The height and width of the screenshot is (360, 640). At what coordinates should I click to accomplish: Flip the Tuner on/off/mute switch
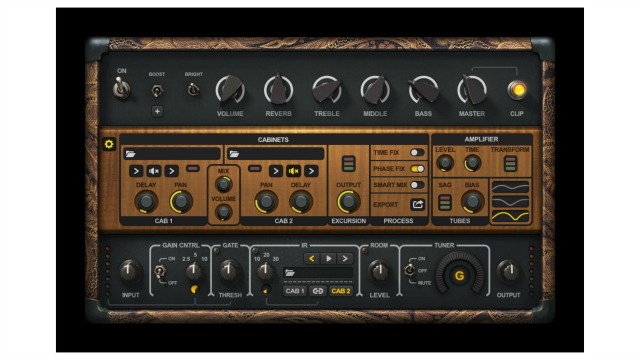pyautogui.click(x=408, y=270)
